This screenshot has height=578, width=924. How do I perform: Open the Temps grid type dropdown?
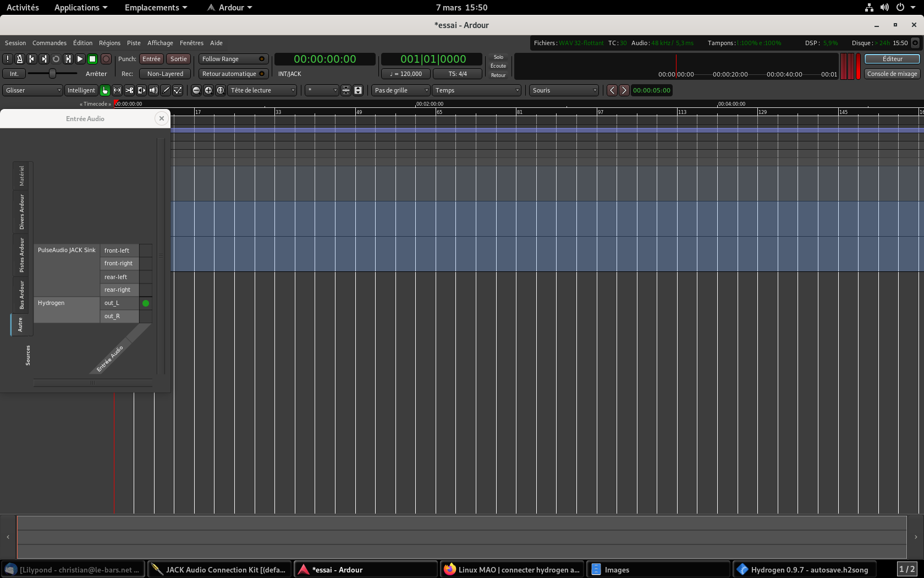(476, 90)
